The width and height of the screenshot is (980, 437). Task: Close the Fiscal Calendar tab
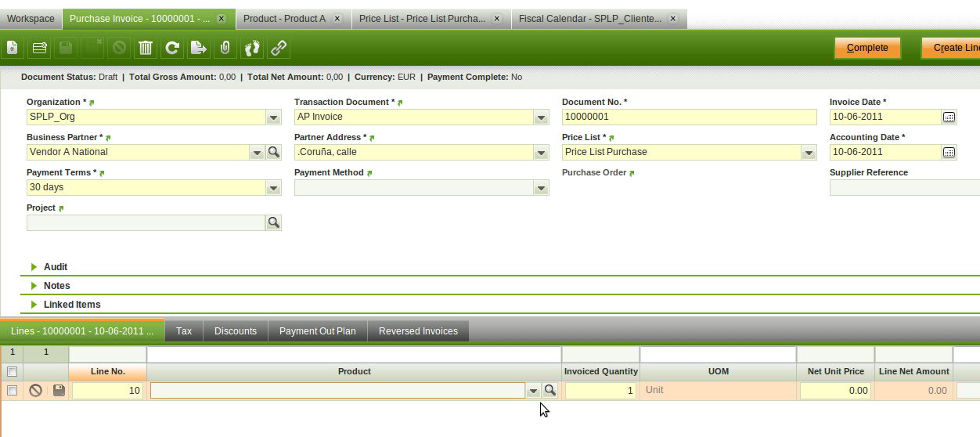(674, 19)
